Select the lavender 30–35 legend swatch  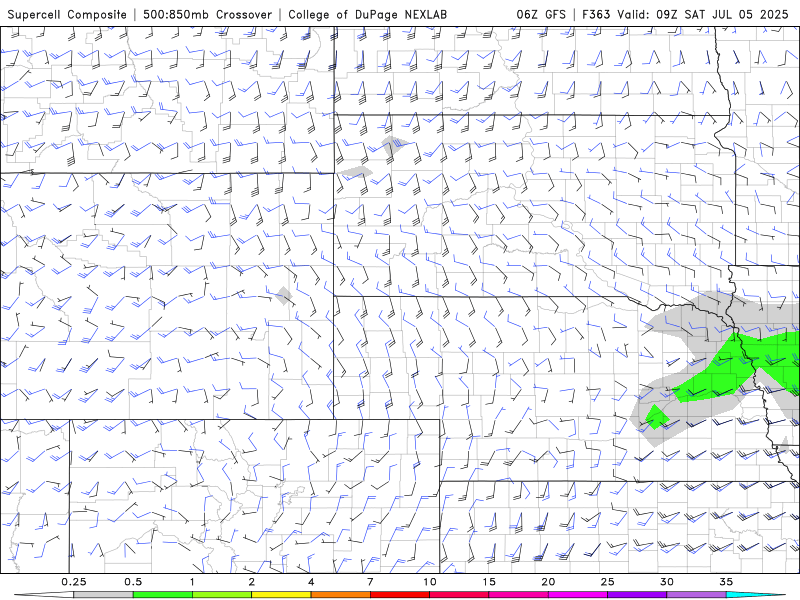click(696, 595)
